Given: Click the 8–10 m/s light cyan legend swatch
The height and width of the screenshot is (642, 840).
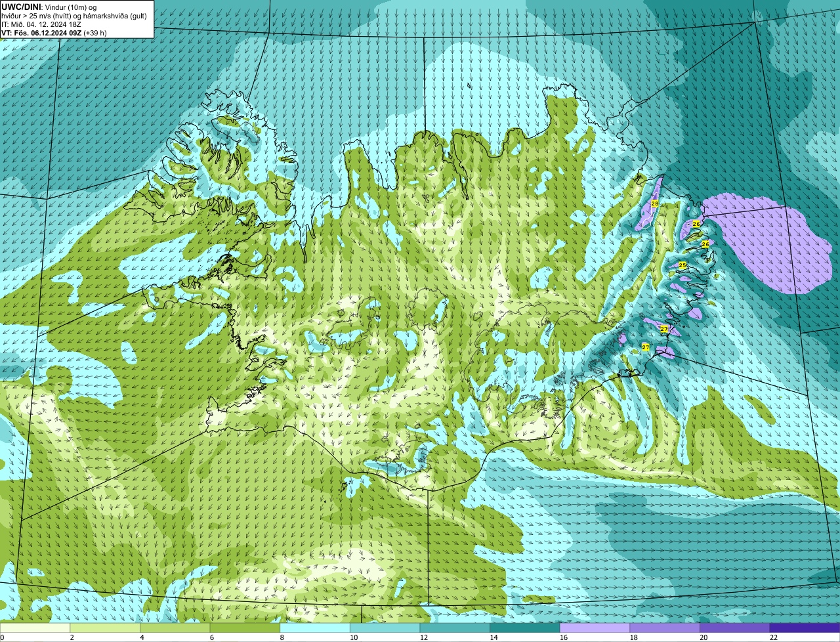Looking at the screenshot, I should (315, 628).
